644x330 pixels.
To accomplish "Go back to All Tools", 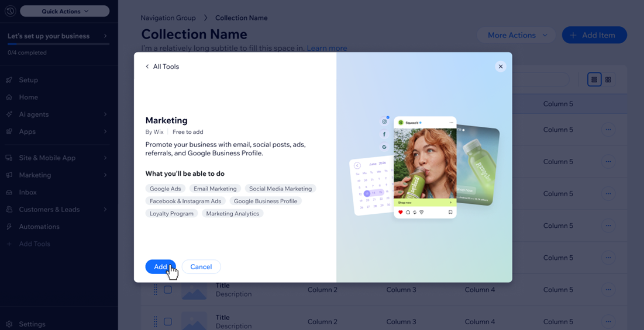I will click(166, 67).
